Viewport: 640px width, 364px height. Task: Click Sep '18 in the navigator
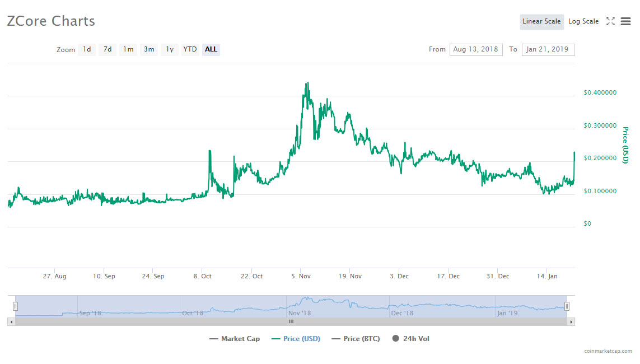(90, 314)
